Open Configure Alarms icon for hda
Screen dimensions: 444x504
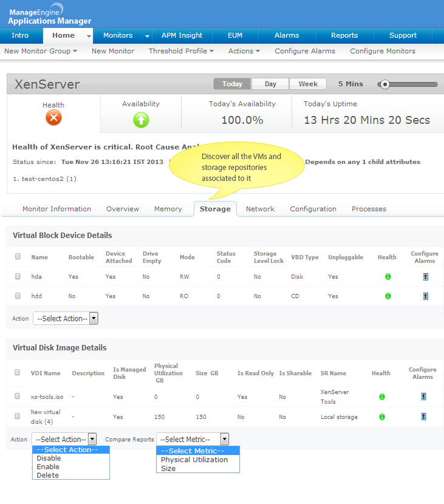(425, 277)
